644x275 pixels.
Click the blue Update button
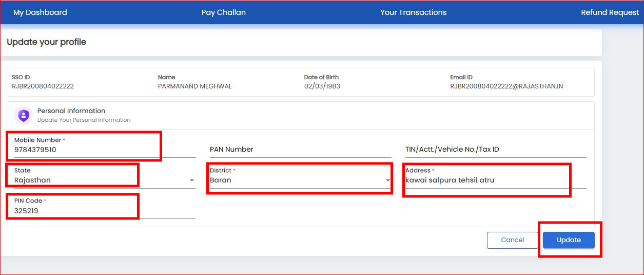click(x=569, y=240)
